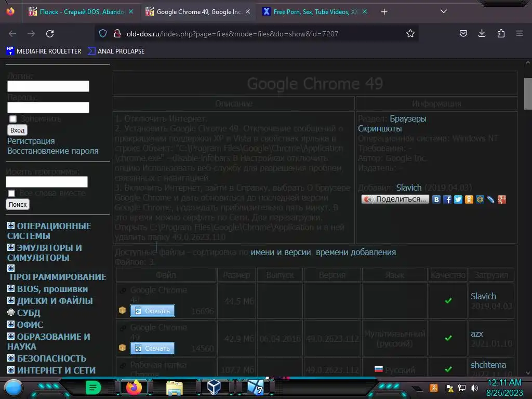Focus the Пароль input field
This screenshot has width=532, height=399.
coord(48,108)
